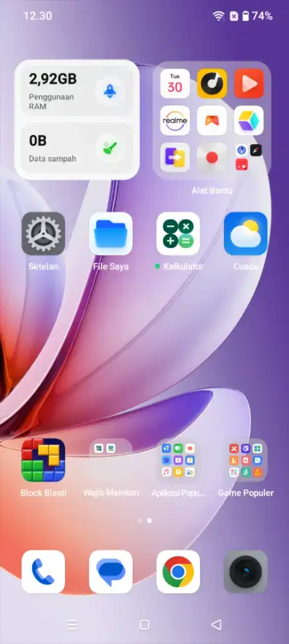Image resolution: width=289 pixels, height=644 pixels.
Task: Launch Chrome browser from the dock
Action: pyautogui.click(x=178, y=572)
